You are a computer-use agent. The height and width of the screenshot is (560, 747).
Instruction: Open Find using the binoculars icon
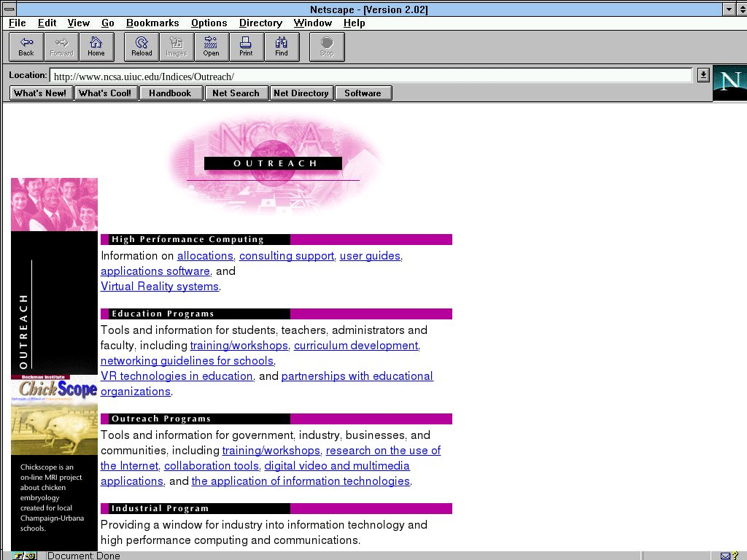click(282, 47)
